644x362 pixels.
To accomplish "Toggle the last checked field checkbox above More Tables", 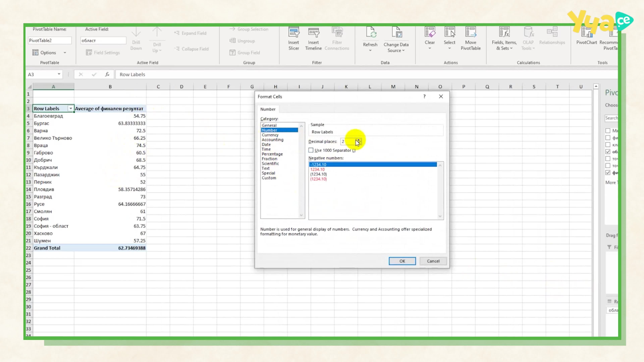I will point(608,173).
